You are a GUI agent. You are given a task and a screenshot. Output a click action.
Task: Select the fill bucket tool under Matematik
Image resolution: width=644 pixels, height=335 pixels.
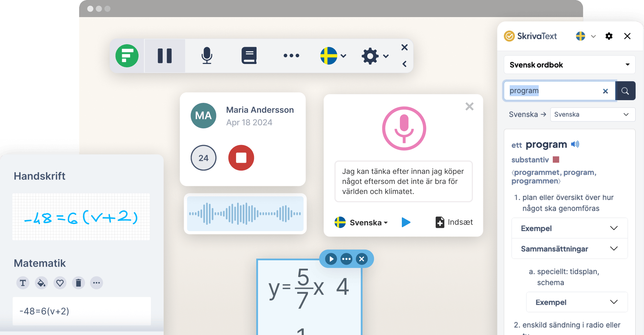[x=41, y=283]
